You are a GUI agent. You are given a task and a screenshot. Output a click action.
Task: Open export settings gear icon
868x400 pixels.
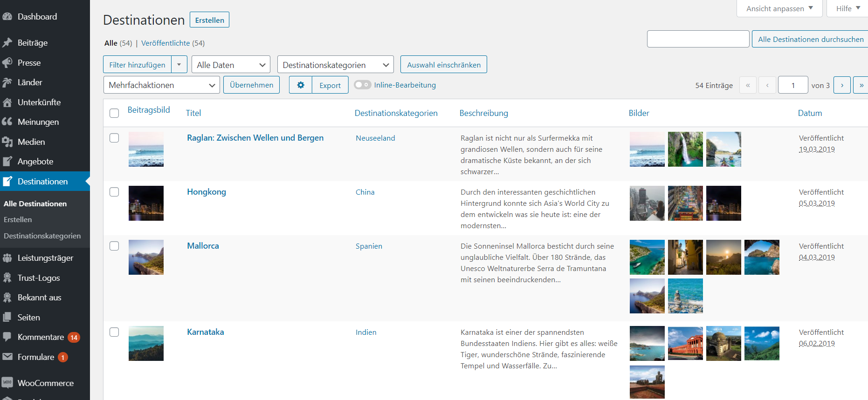[301, 85]
